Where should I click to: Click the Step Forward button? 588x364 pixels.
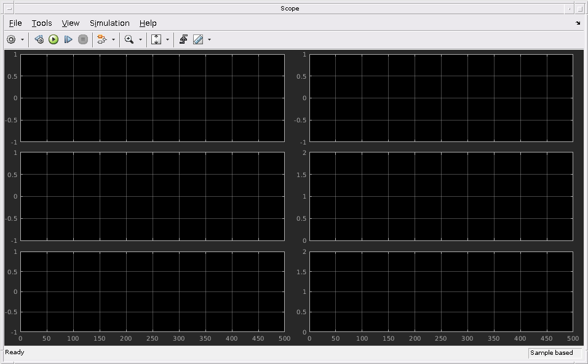68,39
